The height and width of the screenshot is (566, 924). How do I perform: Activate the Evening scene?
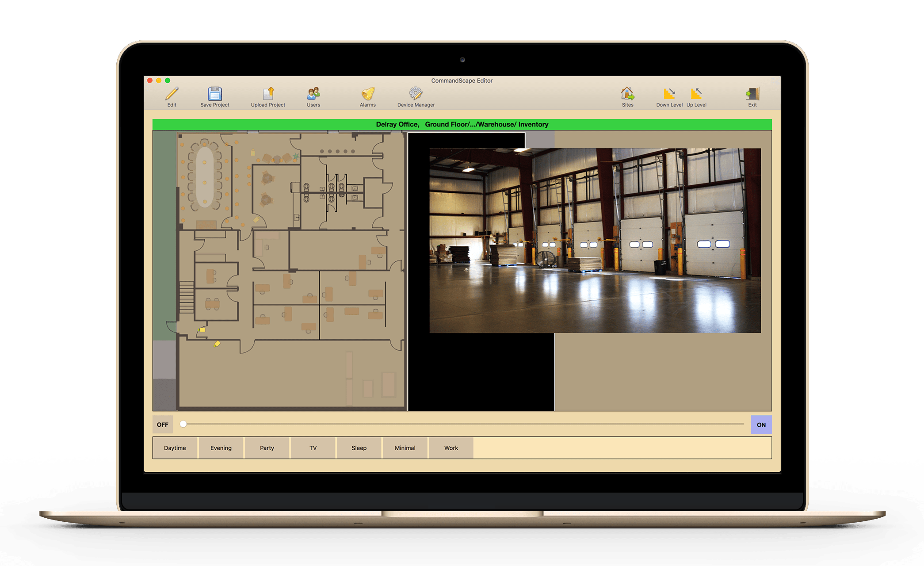point(221,448)
